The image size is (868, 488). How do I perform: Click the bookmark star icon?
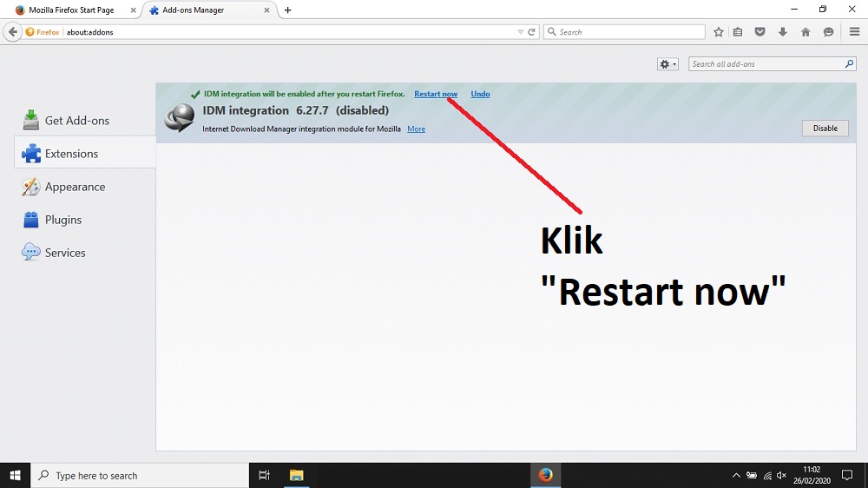pos(719,32)
